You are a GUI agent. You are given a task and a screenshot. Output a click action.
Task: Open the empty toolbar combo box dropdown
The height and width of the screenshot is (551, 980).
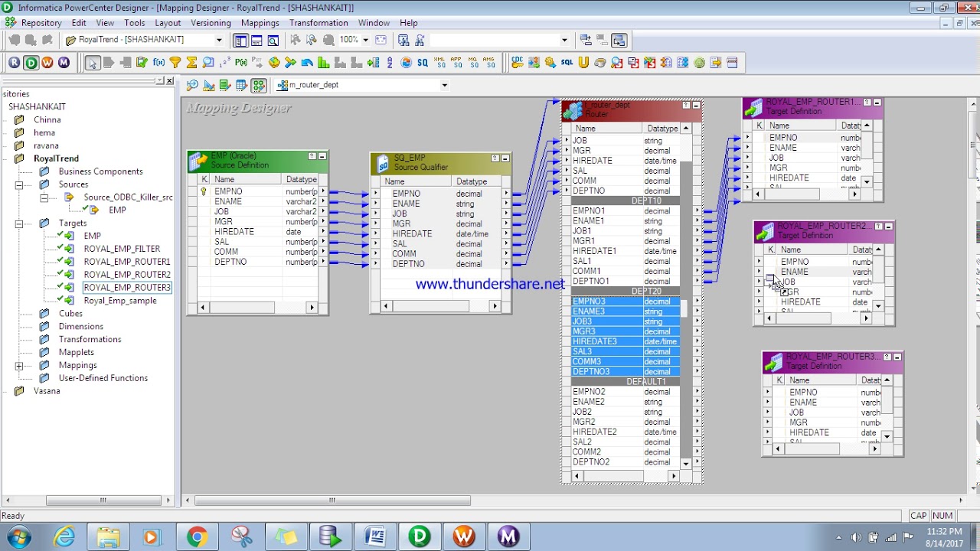[564, 40]
